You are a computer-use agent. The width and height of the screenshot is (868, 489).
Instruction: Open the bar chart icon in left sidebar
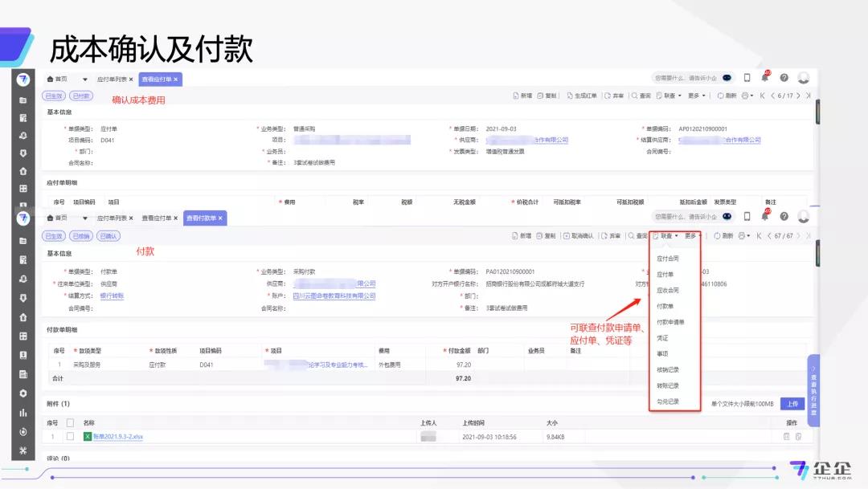click(23, 413)
